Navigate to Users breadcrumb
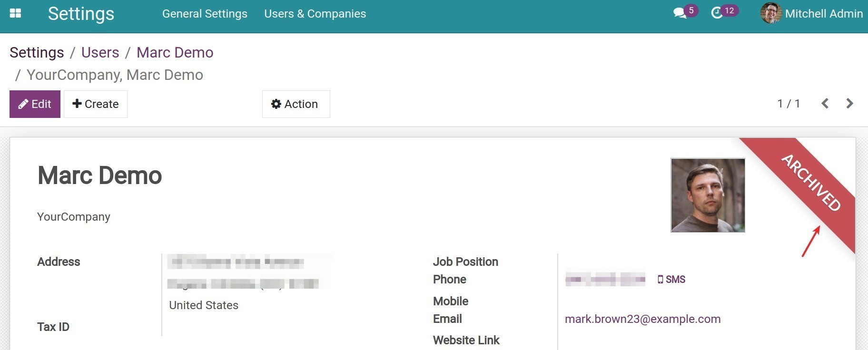 [x=100, y=52]
